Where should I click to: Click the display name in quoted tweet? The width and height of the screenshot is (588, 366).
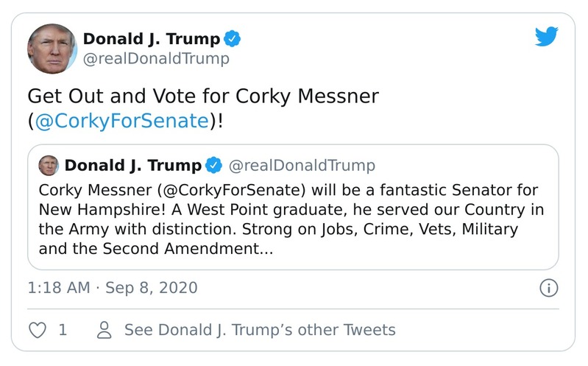133,165
